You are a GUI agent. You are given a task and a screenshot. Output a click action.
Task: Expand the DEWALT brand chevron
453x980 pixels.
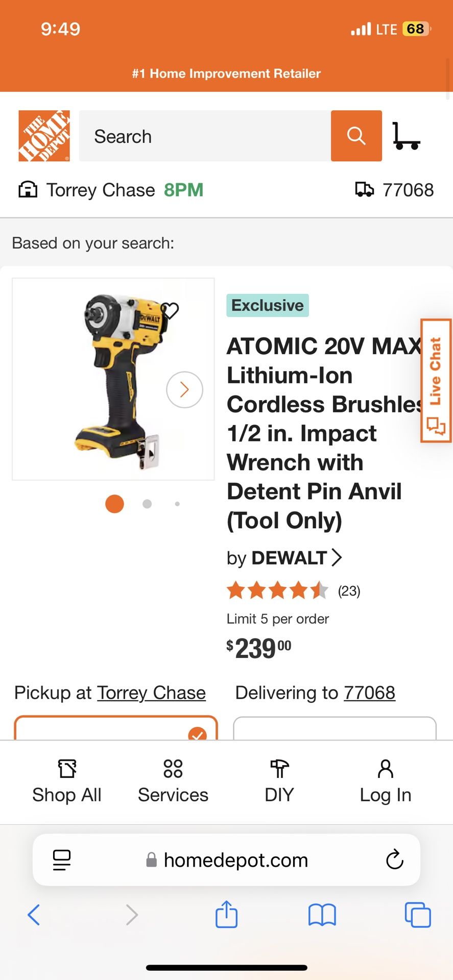click(x=337, y=558)
